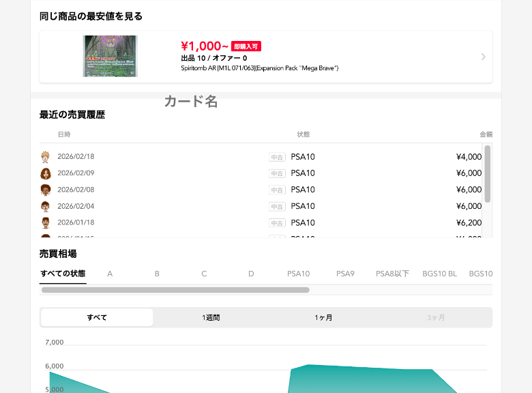Click the ¥1,000~ lowest price link
Viewport: 532px width, 393px height.
pos(205,46)
